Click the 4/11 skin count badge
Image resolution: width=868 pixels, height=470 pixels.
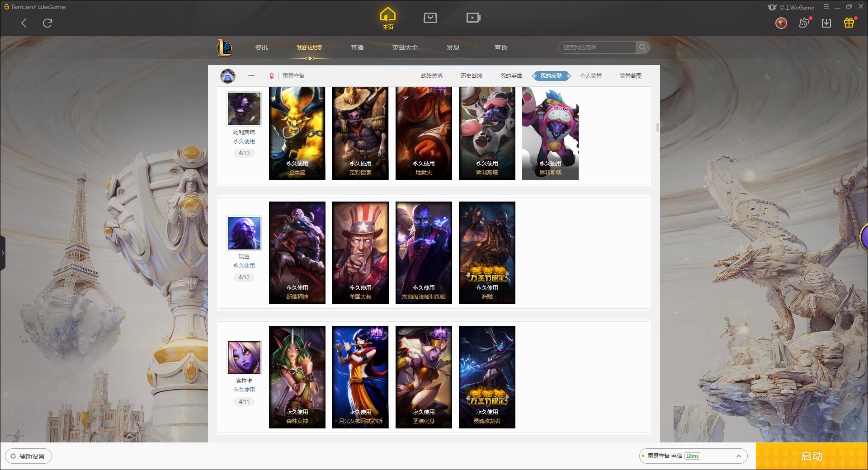[x=244, y=402]
